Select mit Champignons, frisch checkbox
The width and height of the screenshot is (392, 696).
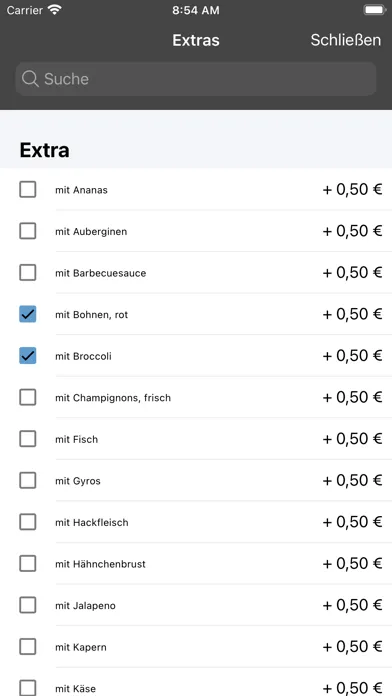pyautogui.click(x=28, y=397)
